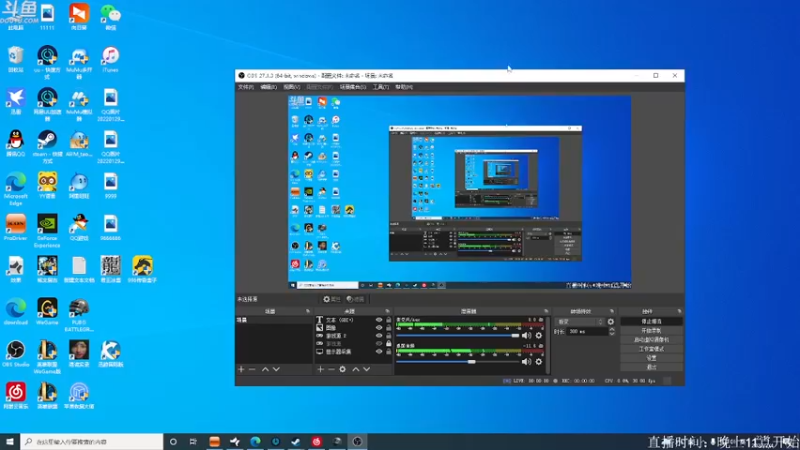The width and height of the screenshot is (800, 450).
Task: Select the GeForce Experience desktop shortcut
Action: click(47, 231)
